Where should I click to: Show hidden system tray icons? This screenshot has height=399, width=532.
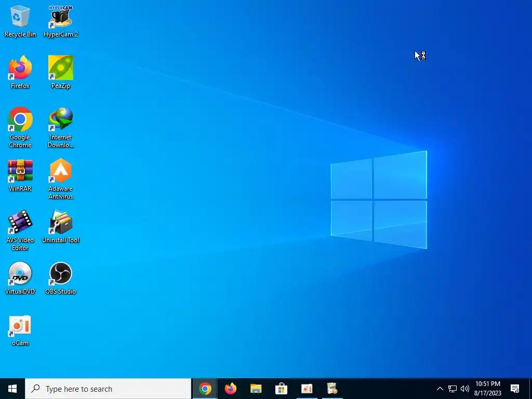tap(440, 389)
